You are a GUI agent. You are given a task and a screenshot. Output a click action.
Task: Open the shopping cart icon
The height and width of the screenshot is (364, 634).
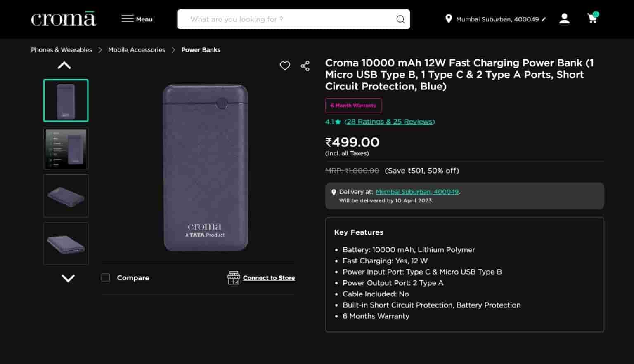point(592,19)
